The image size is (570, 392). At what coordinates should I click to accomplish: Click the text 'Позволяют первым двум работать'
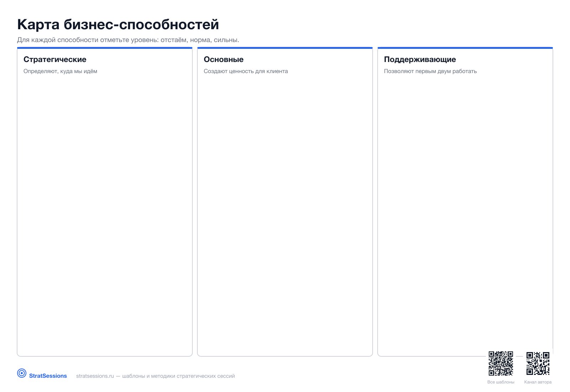[430, 71]
